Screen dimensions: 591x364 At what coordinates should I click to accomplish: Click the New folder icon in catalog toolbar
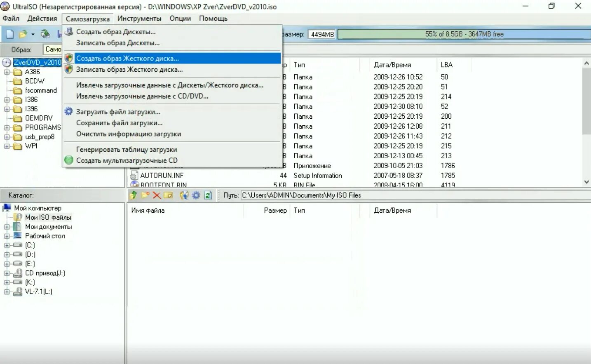pos(145,195)
